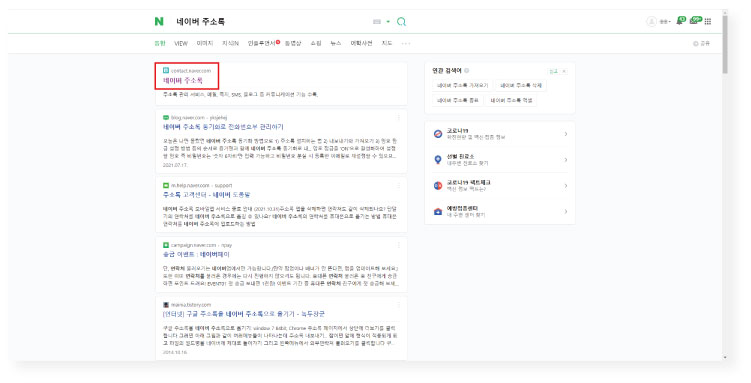Open the 선별 진료소 row
Image resolution: width=751 pixels, height=383 pixels.
500,160
